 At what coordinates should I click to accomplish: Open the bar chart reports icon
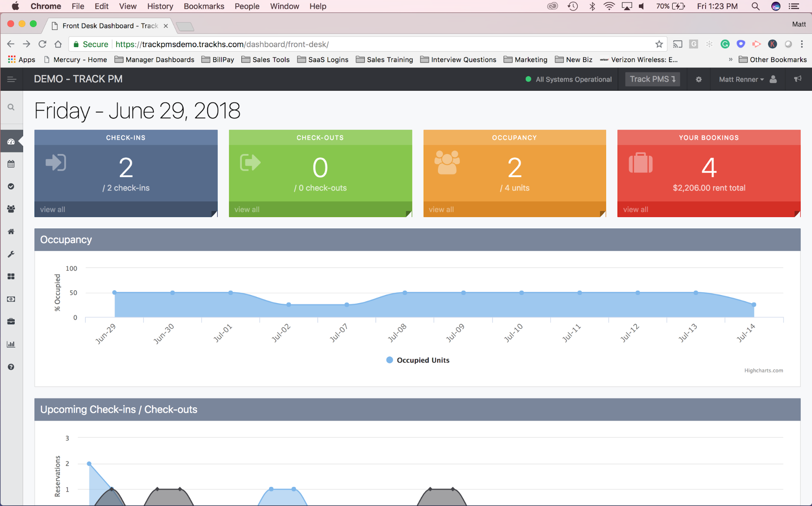tap(11, 344)
